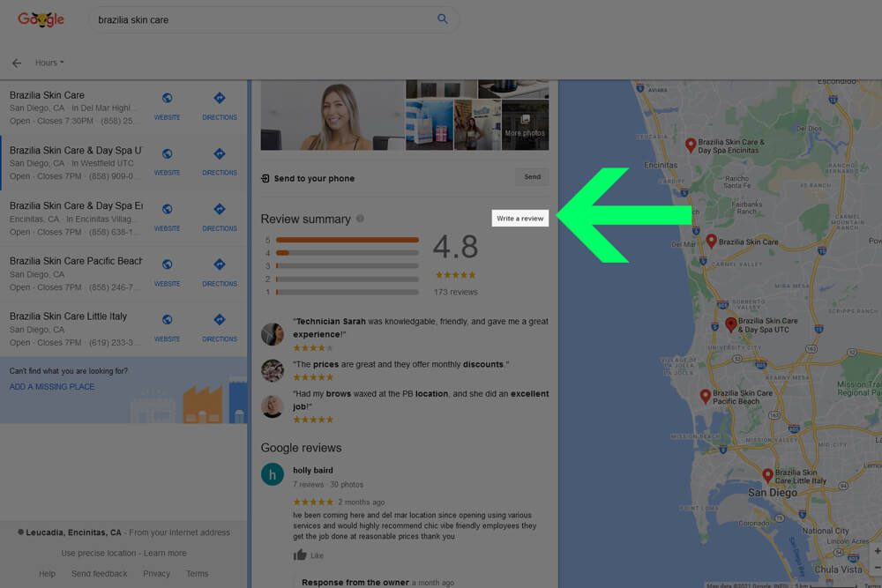The image size is (882, 588).
Task: Open Terms footer link
Action: [197, 574]
